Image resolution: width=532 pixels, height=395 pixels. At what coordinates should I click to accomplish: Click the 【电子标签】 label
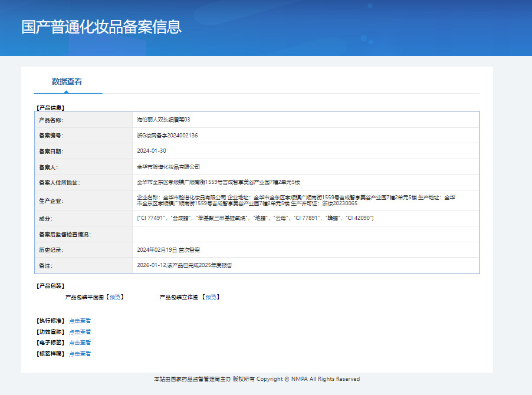click(50, 343)
